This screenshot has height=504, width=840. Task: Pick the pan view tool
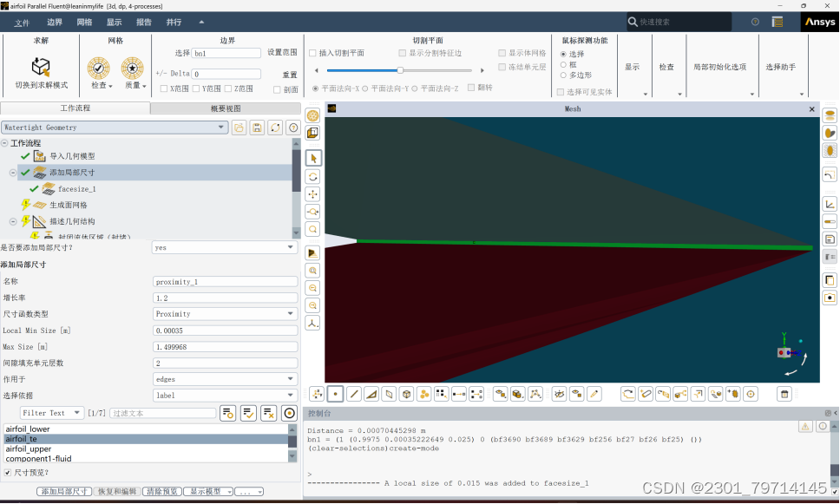(x=313, y=193)
